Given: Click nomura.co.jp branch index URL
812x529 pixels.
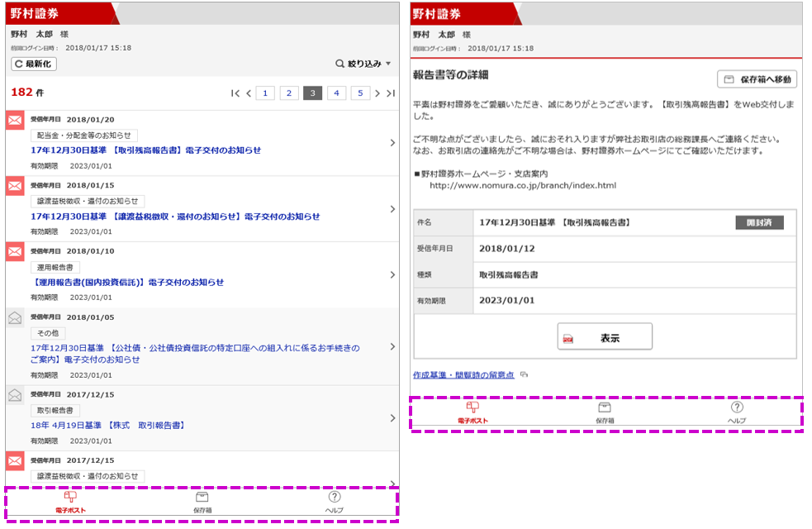Looking at the screenshot, I should [523, 185].
